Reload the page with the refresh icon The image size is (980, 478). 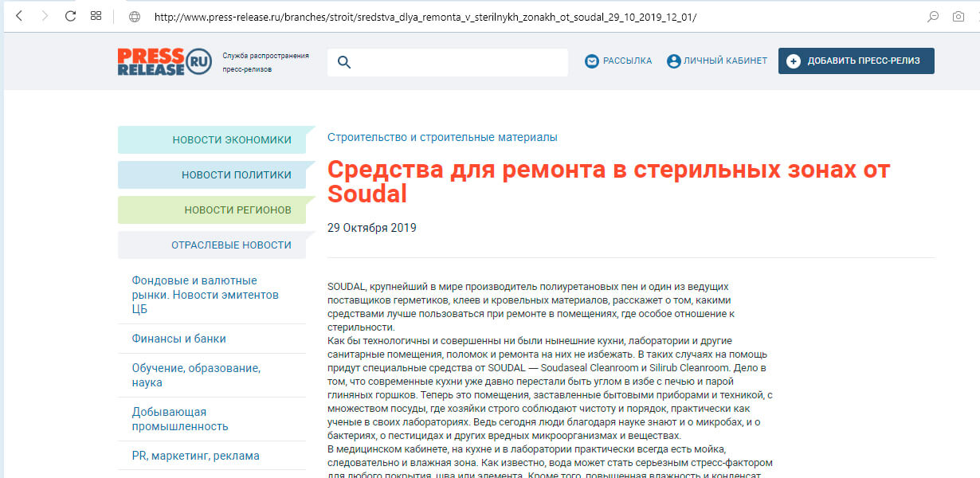point(70,16)
